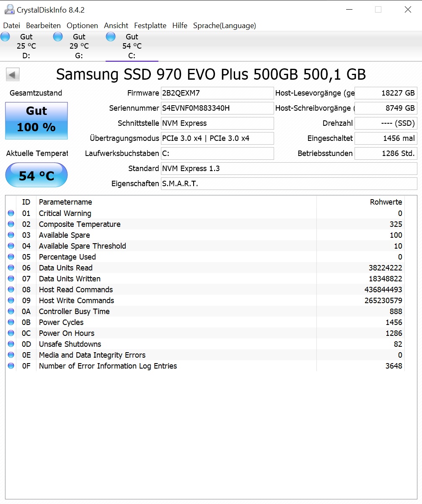Open the Bearbeiten menu
The image size is (422, 504).
point(44,26)
